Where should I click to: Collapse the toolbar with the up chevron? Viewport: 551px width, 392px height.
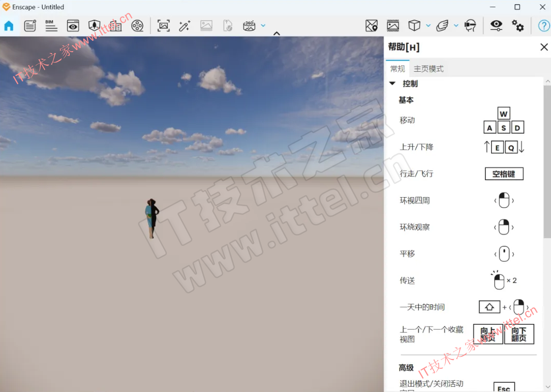point(277,34)
